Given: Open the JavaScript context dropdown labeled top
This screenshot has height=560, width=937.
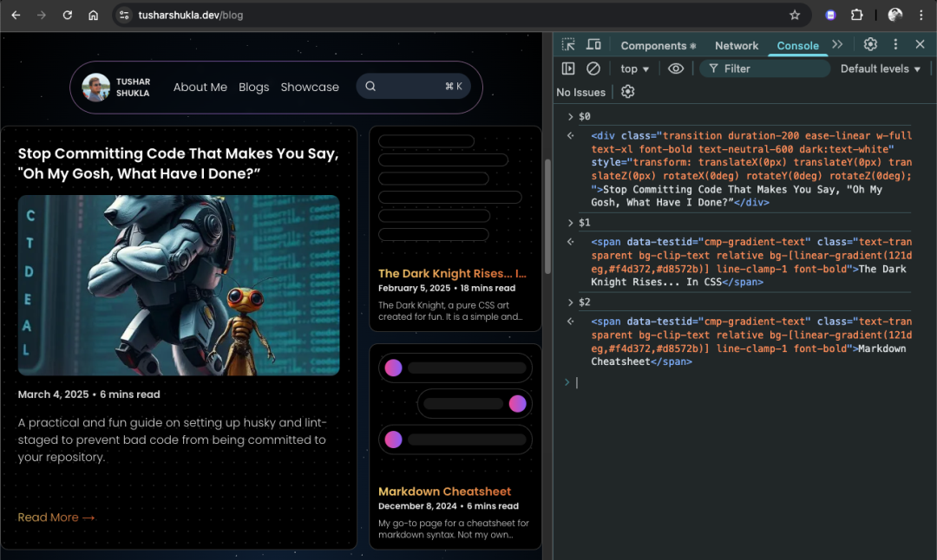Looking at the screenshot, I should (634, 68).
